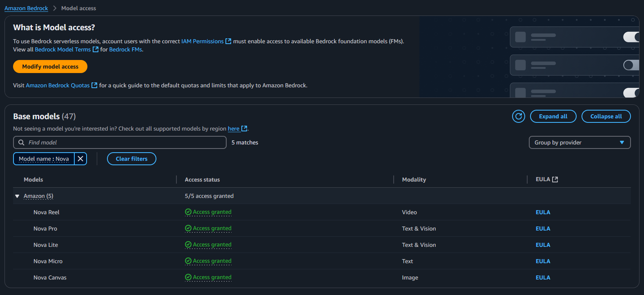Open the EULA link for Nova Micro
Viewport: 644px width, 295px height.
(543, 261)
